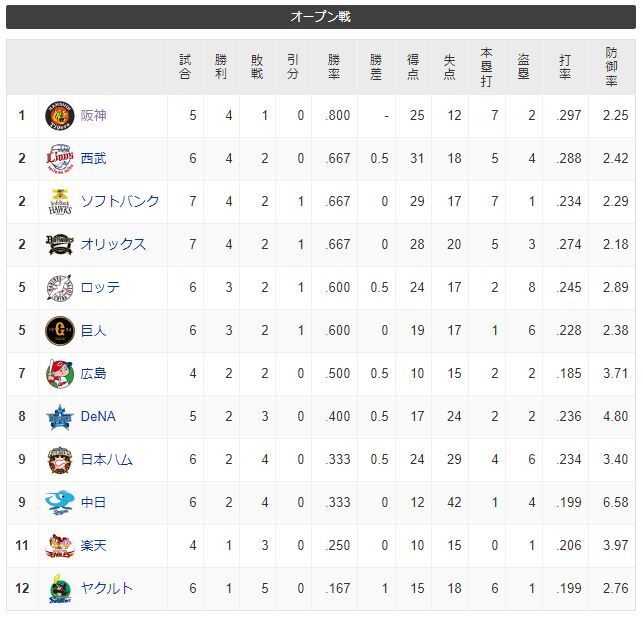Click the Rakuten Eagles team logo
Image resolution: width=643 pixels, height=617 pixels.
60,546
